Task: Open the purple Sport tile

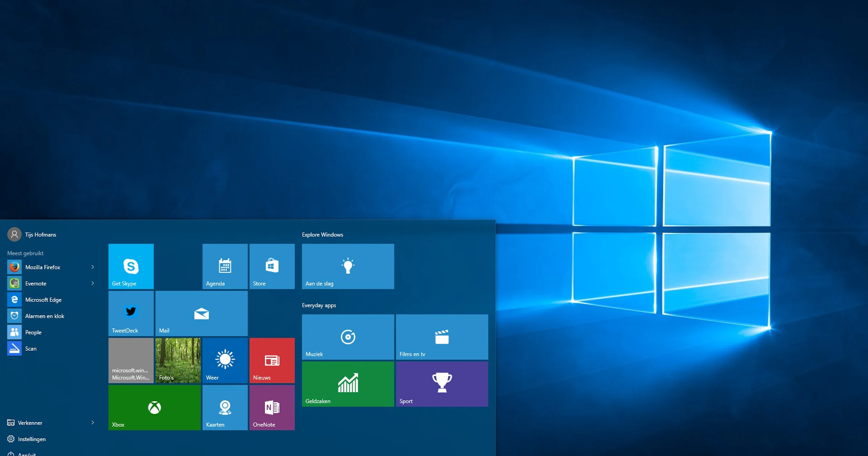Action: point(442,384)
